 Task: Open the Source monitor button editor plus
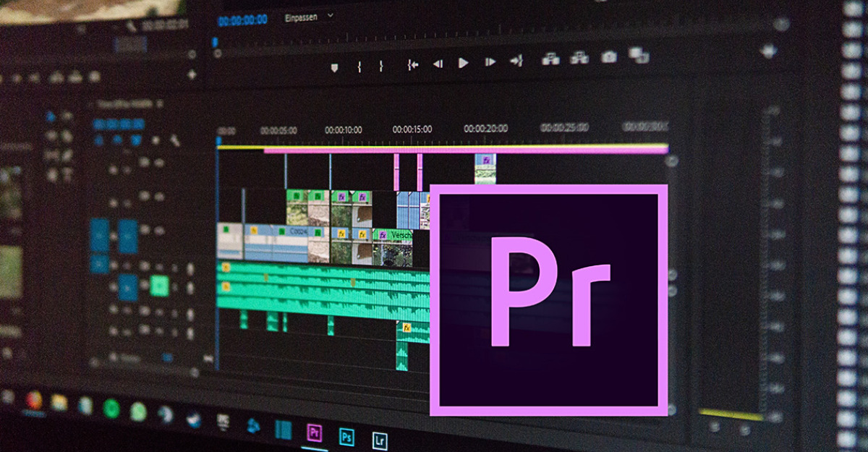tap(192, 74)
